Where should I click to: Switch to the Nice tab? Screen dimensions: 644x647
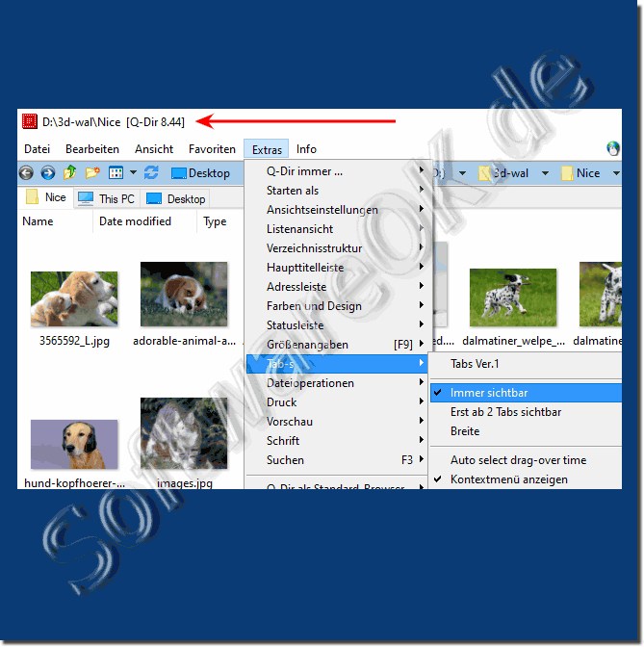(x=46, y=197)
